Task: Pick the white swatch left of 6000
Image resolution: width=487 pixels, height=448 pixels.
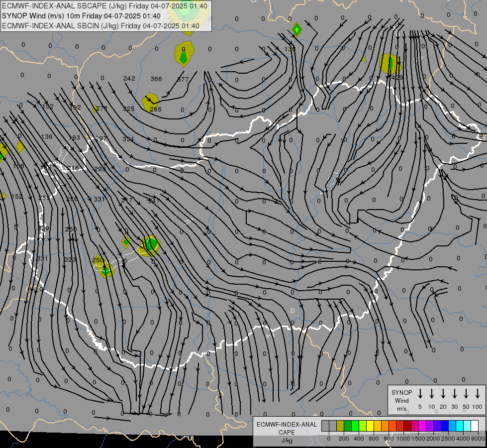Action: click(x=474, y=426)
